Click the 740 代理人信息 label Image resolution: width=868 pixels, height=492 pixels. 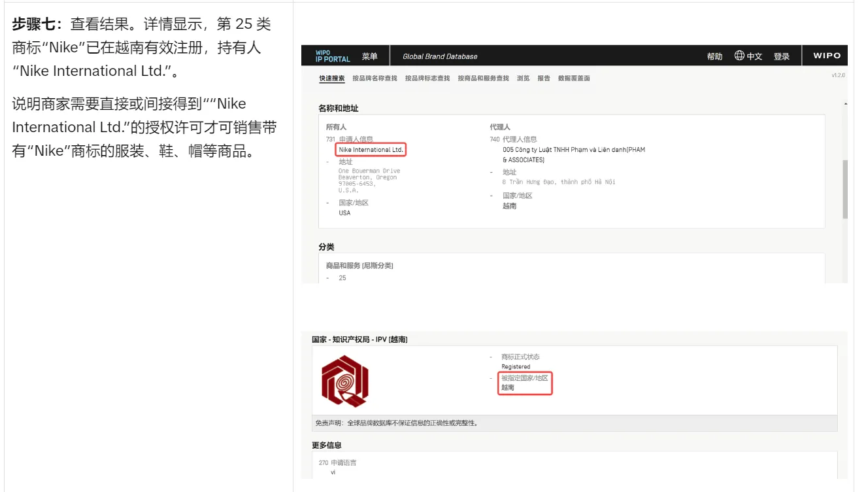513,139
